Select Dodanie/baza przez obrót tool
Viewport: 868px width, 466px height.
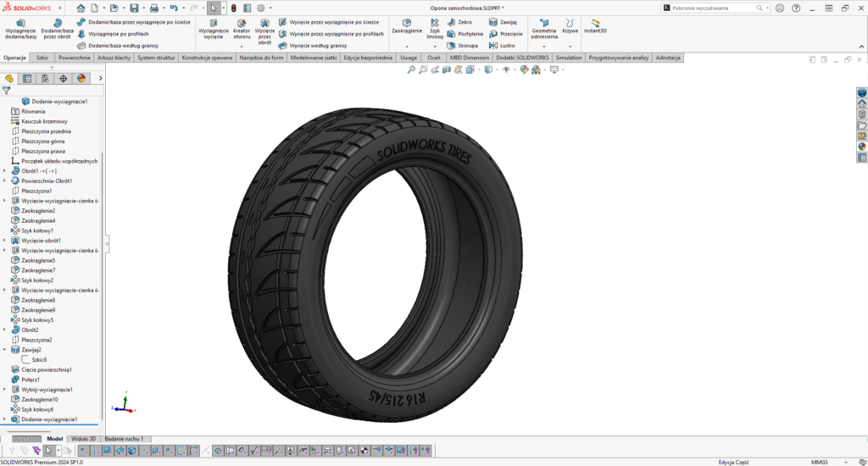pos(57,29)
